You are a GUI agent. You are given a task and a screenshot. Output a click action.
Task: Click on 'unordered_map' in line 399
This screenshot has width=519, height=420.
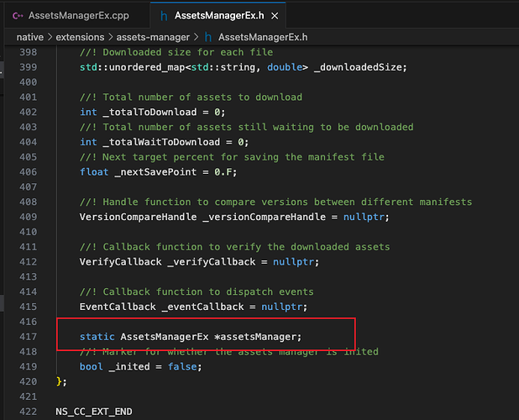pyautogui.click(x=147, y=67)
